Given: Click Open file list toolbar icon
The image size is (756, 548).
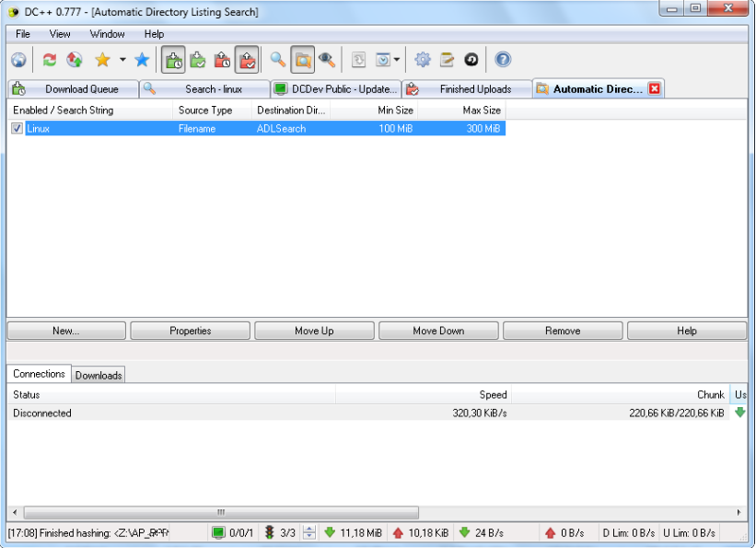Looking at the screenshot, I should [x=358, y=60].
